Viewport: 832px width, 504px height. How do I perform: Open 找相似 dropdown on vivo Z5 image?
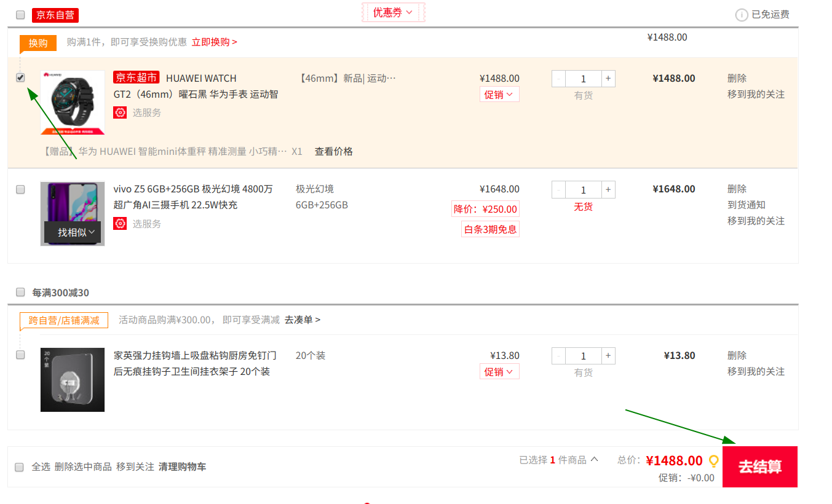(x=73, y=232)
